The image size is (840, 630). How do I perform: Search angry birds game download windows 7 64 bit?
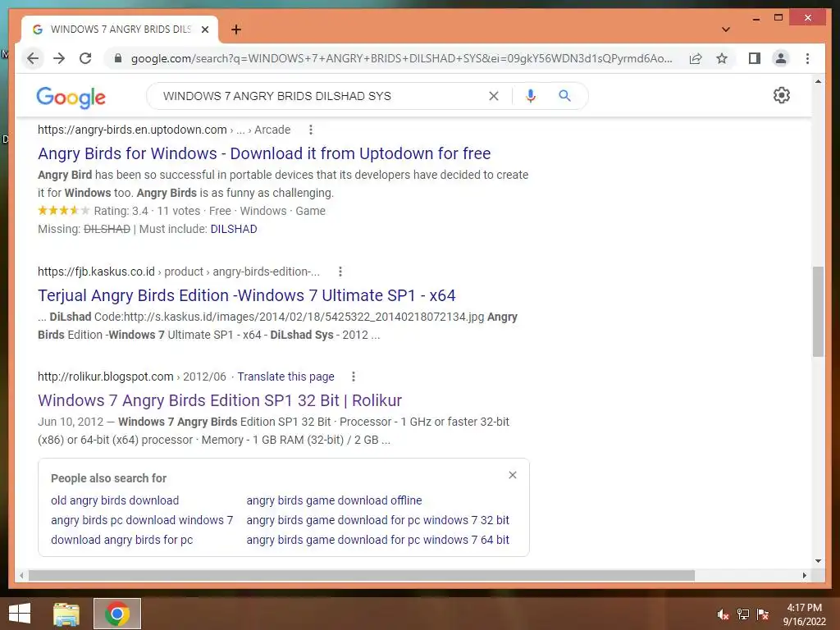377,540
